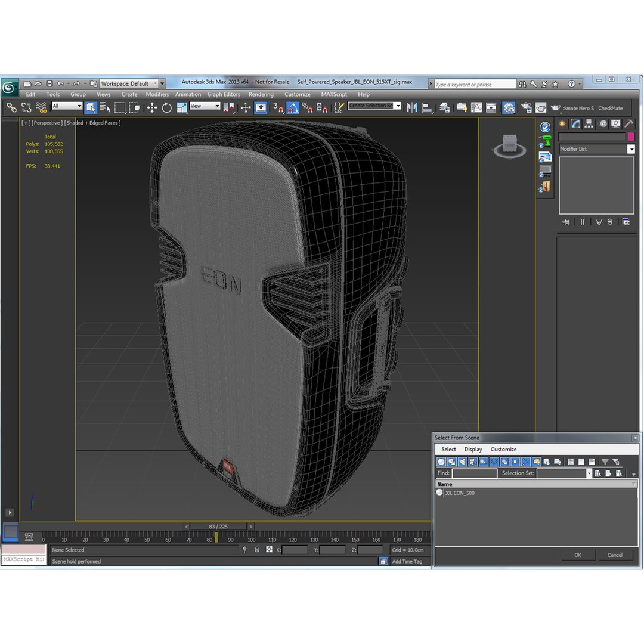Open the All selection filter dropdown
Screen dimensions: 644x644
(x=67, y=106)
